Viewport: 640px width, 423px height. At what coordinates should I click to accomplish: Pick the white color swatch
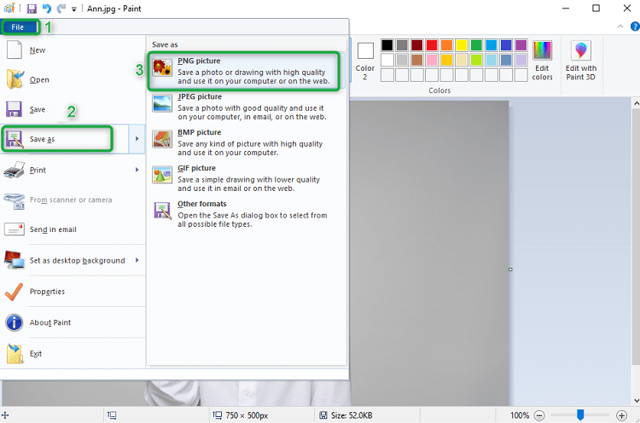pos(387,60)
